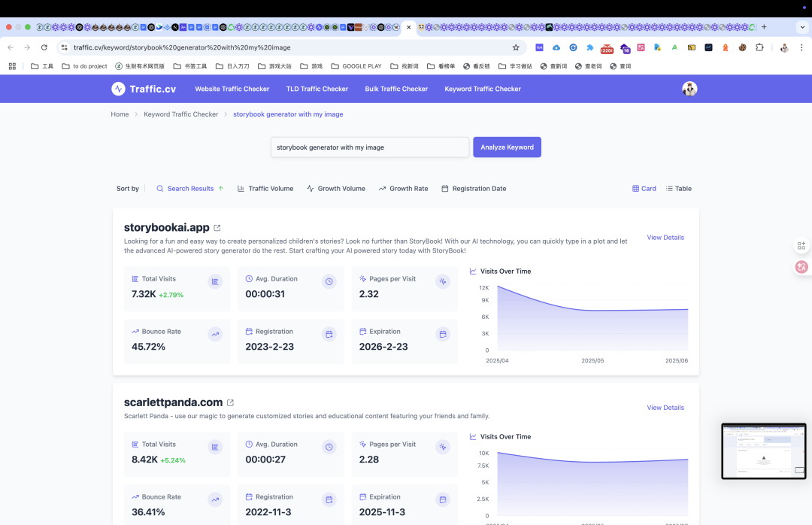This screenshot has width=812, height=525.
Task: Sort results by Registration Date
Action: 474,189
